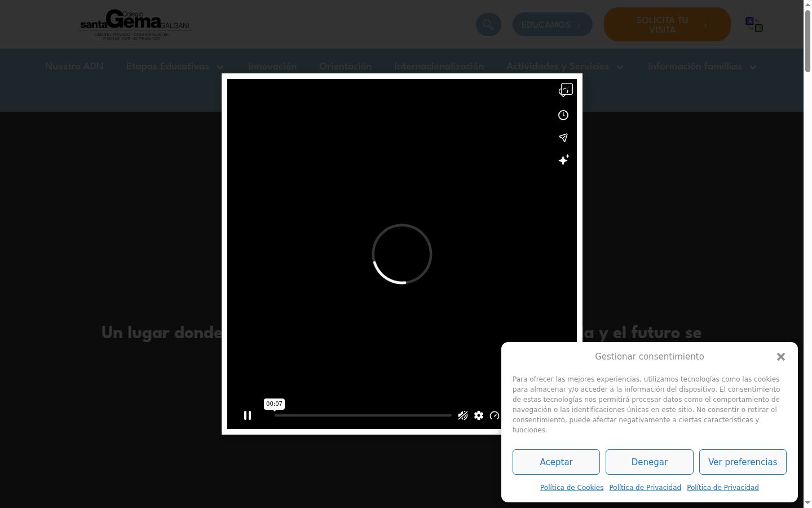Expand the Etapas Educativas dropdown arrow
The height and width of the screenshot is (508, 812).
220,67
